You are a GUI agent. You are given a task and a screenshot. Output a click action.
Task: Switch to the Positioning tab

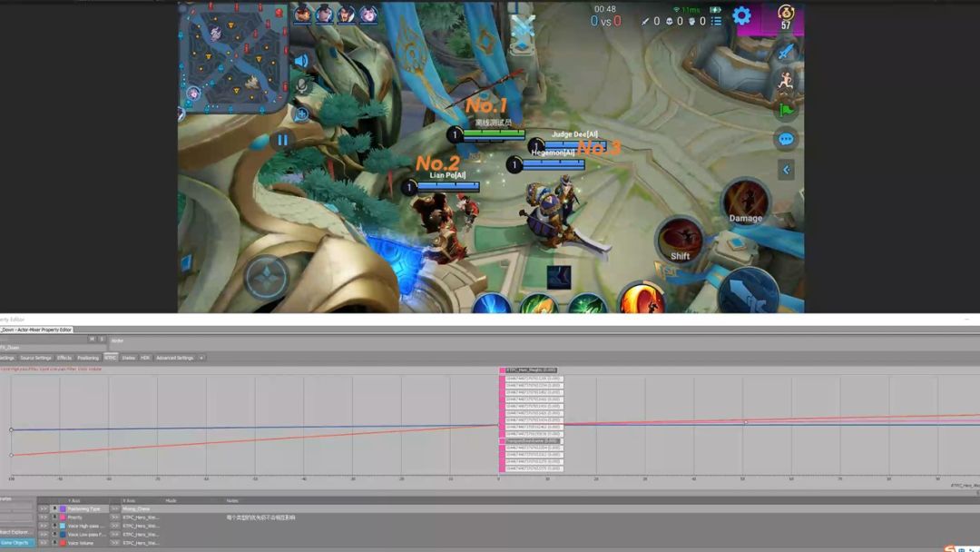[88, 358]
